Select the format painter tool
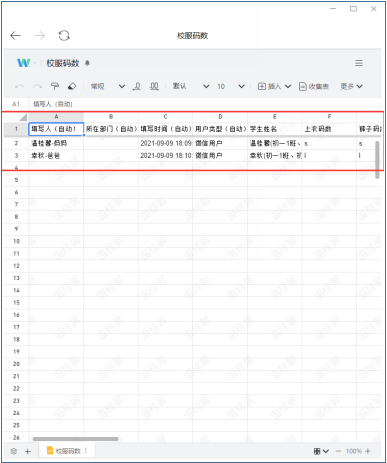 pyautogui.click(x=55, y=86)
